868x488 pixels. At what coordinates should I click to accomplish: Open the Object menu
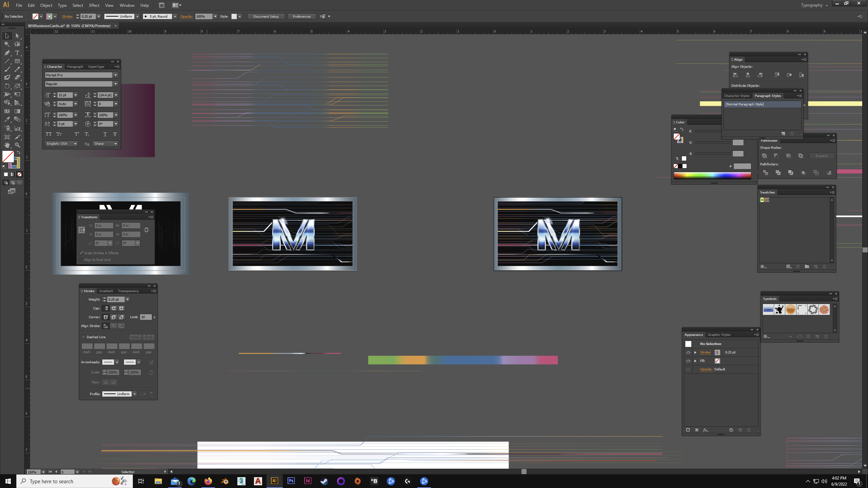click(46, 5)
